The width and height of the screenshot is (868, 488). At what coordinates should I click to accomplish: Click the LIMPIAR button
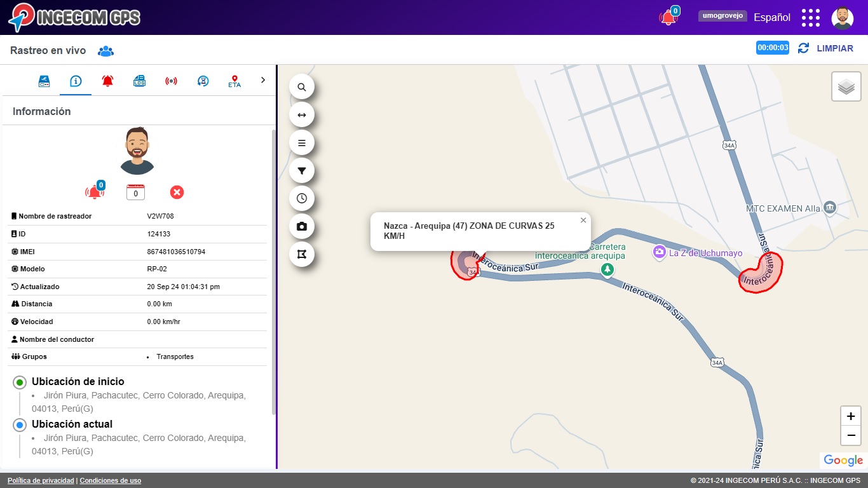(834, 48)
